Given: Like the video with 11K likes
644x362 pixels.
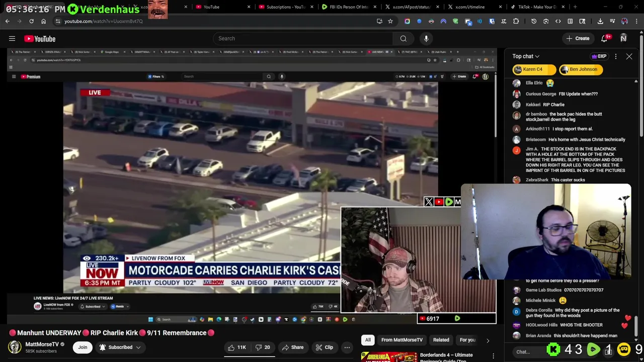Looking at the screenshot, I should click(236, 347).
